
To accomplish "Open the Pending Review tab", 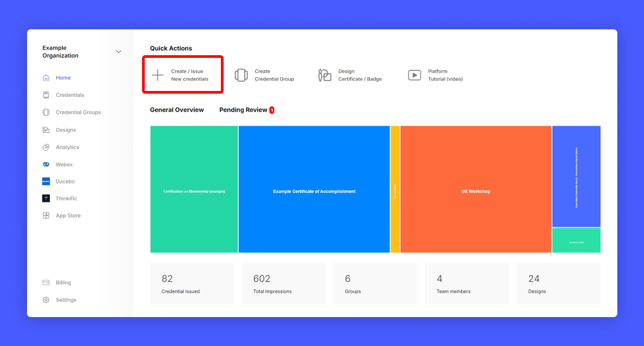I will coord(243,110).
